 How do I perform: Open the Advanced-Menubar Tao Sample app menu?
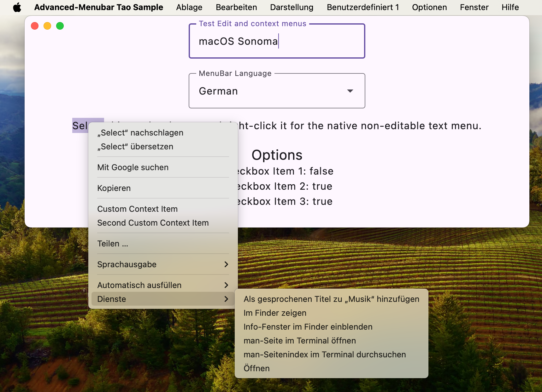[x=99, y=7]
